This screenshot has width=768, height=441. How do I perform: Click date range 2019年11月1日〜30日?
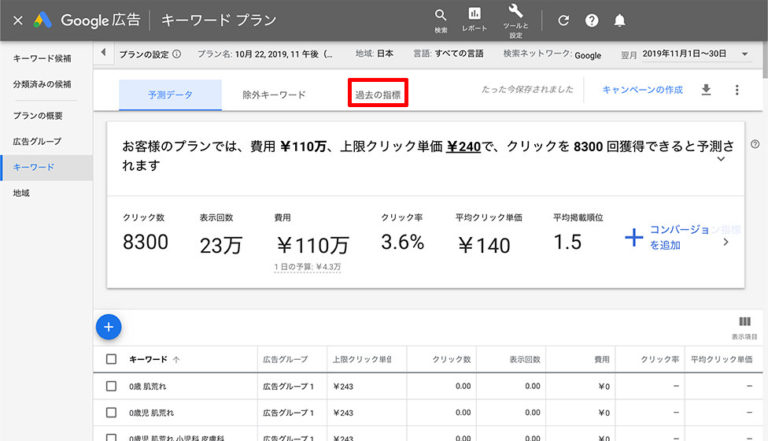click(684, 53)
